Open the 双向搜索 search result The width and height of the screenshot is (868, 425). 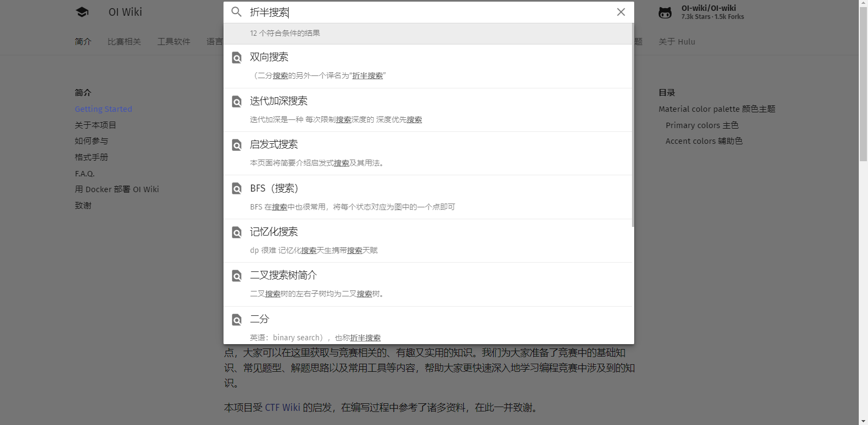point(428,66)
